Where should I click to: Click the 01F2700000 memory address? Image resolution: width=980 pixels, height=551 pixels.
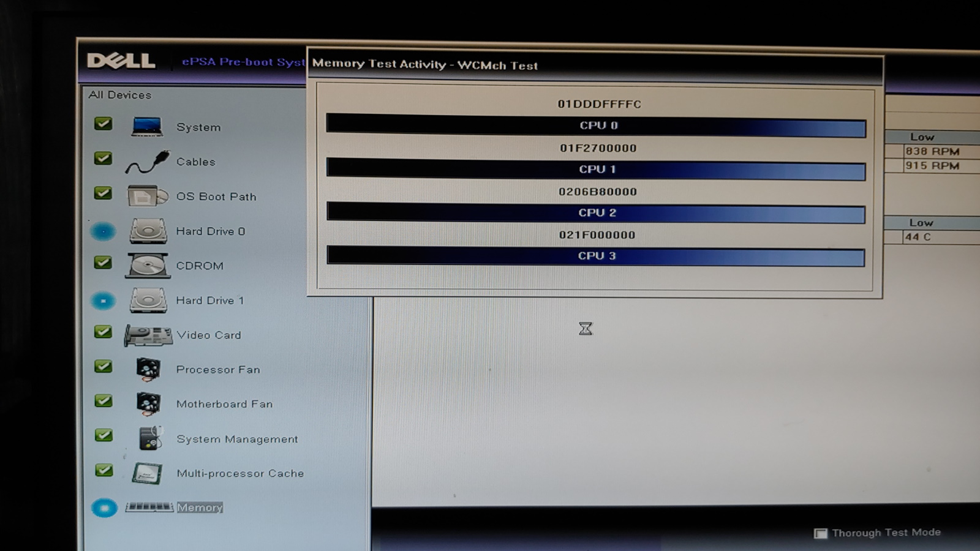point(598,148)
